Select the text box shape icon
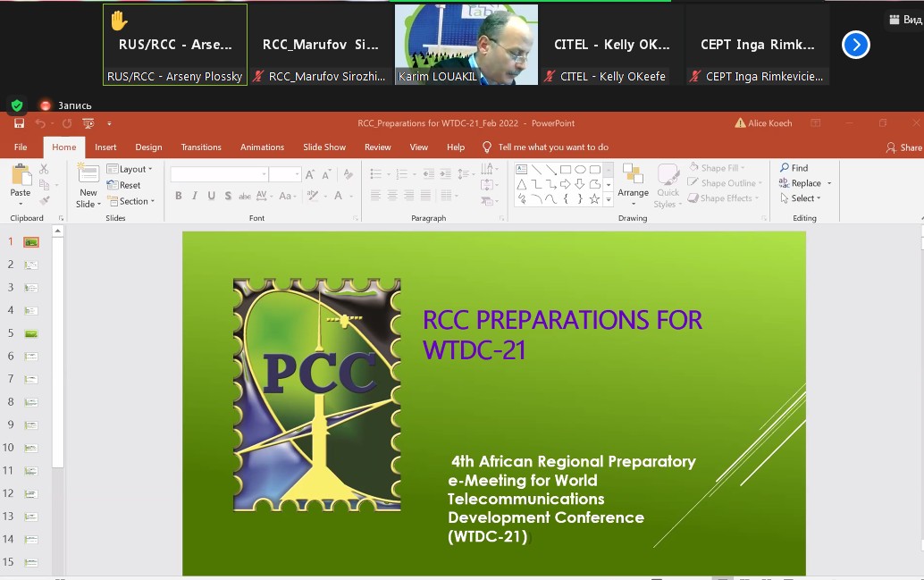 [522, 170]
